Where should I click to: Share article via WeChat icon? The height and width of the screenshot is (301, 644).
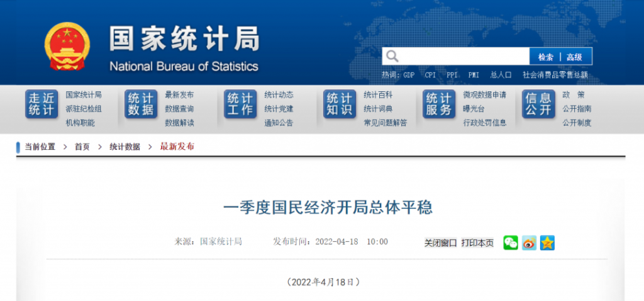[510, 242]
